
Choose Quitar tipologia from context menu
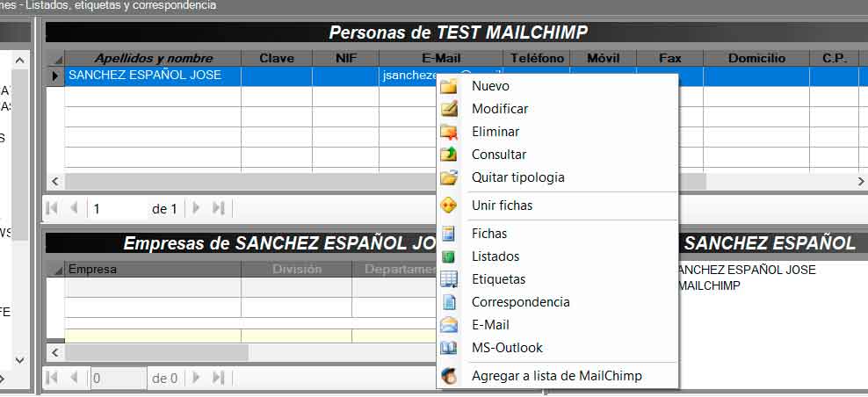tap(517, 177)
